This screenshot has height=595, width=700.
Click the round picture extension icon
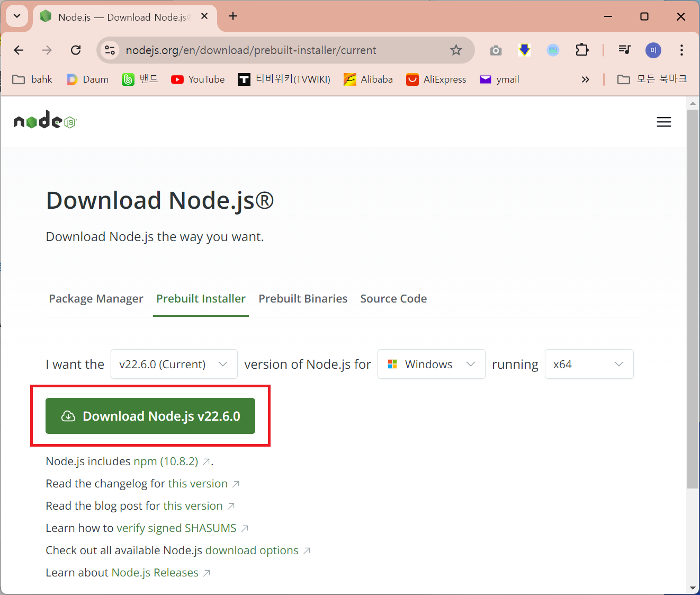click(x=553, y=50)
